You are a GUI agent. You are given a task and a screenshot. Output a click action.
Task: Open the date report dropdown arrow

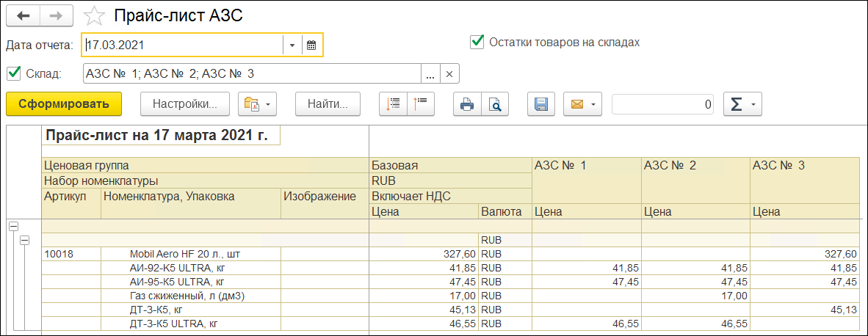click(292, 45)
